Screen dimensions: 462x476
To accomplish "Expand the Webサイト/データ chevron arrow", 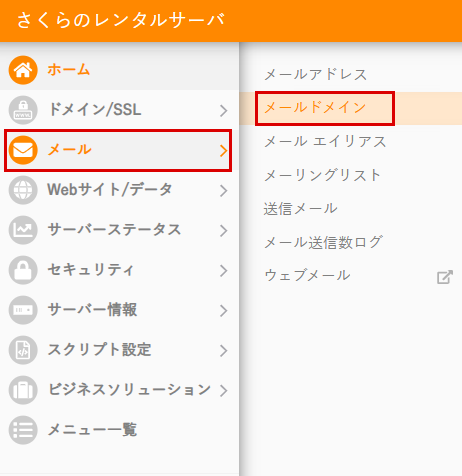I will point(224,190).
